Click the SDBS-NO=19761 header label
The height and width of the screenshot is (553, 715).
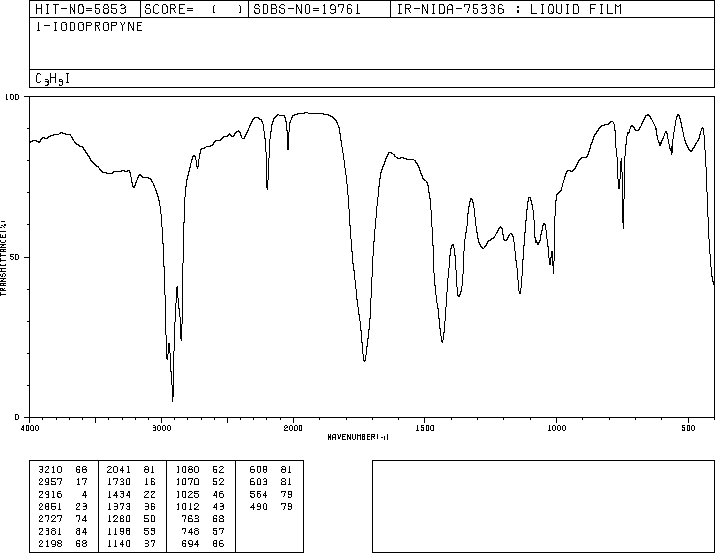click(x=307, y=9)
